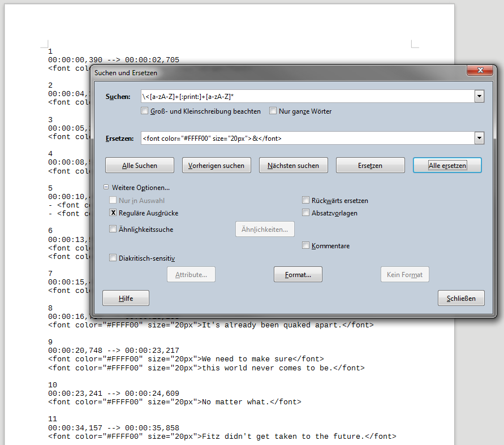This screenshot has height=445, width=504.
Task: Click subtitle index number 11
Action: 53,419
